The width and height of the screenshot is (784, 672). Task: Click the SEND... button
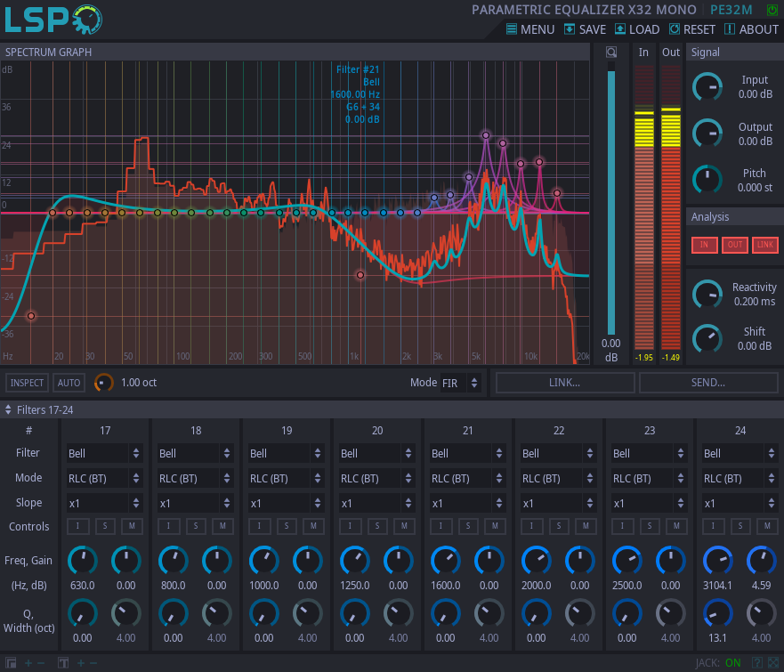(708, 383)
